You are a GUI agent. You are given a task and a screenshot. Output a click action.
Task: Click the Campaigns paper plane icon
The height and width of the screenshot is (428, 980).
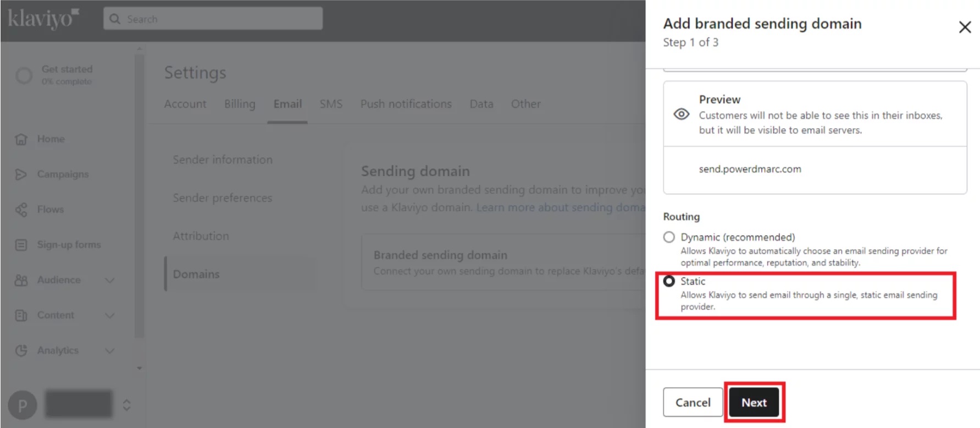click(x=21, y=174)
